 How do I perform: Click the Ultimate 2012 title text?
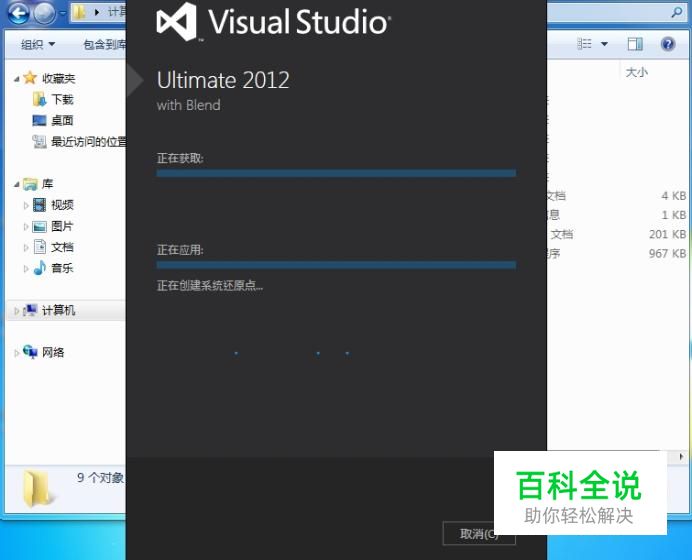(223, 80)
